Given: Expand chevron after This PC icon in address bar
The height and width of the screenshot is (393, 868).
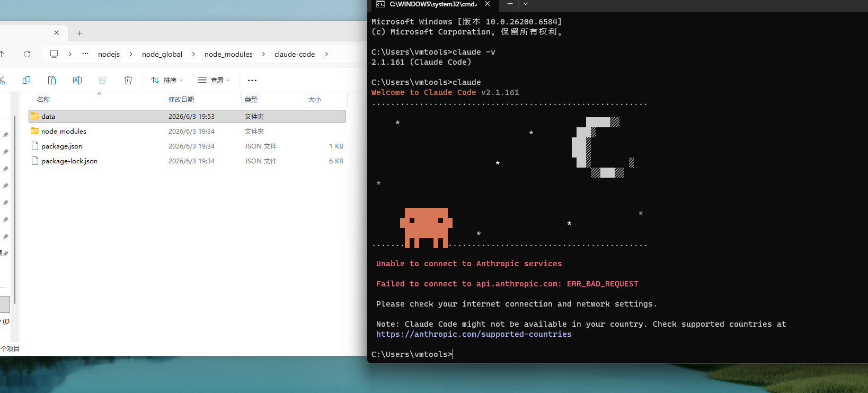Looking at the screenshot, I should coord(70,54).
